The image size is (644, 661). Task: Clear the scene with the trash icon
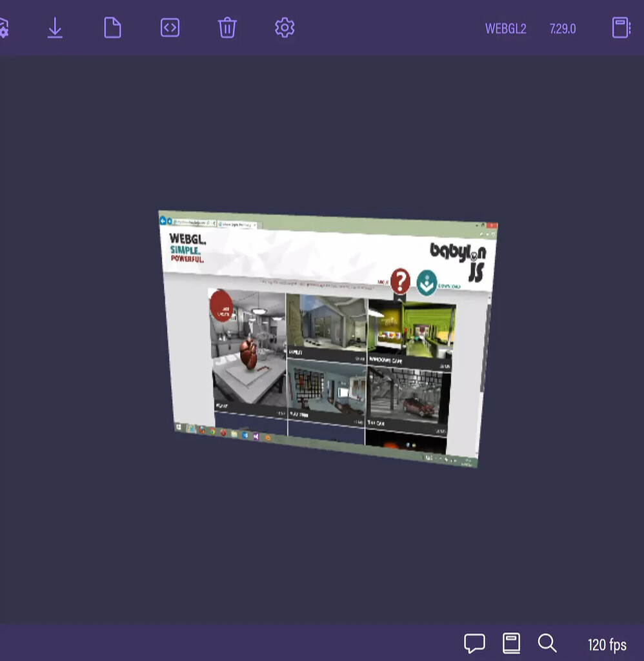(227, 27)
